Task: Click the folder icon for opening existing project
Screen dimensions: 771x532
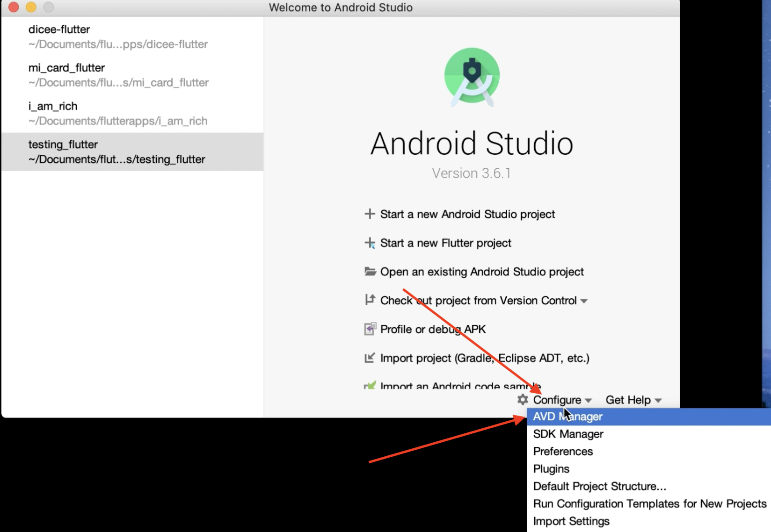Action: tap(370, 271)
